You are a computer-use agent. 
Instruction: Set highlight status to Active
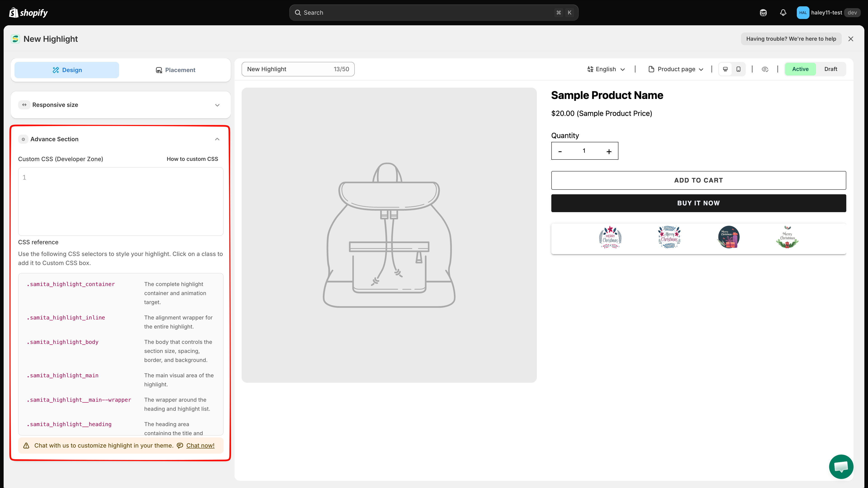point(800,69)
